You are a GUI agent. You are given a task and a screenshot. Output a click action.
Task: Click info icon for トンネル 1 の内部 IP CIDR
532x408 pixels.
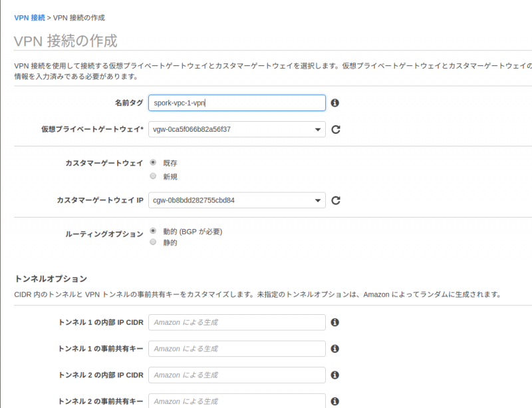point(335,322)
